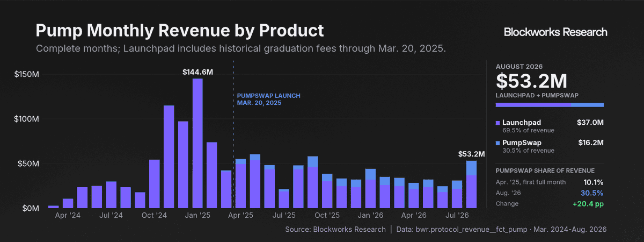The width and height of the screenshot is (644, 242).
Task: Click the '69.5% of revenue' note
Action: (529, 131)
